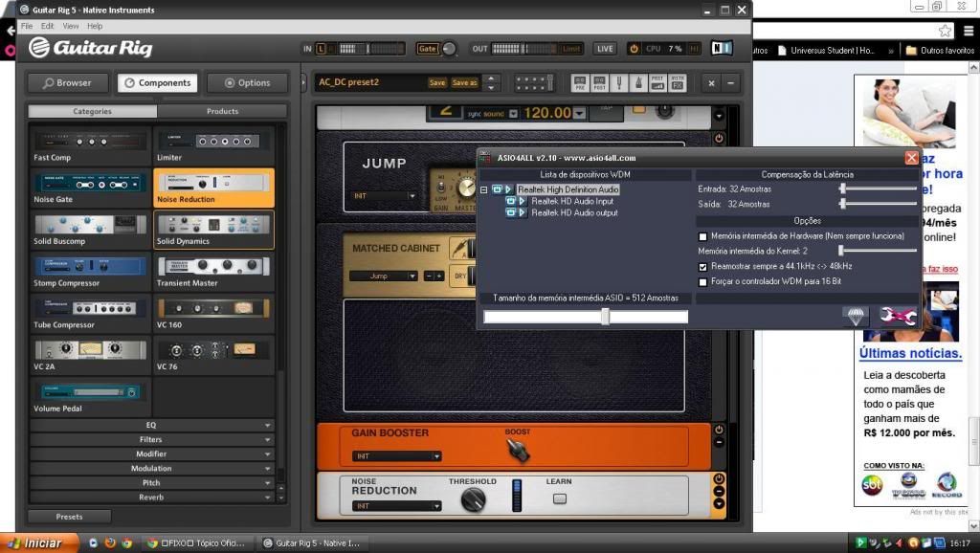The height and width of the screenshot is (553, 980).
Task: Uncheck Reamostrar sempre a 44.1kHz option
Action: (x=703, y=267)
